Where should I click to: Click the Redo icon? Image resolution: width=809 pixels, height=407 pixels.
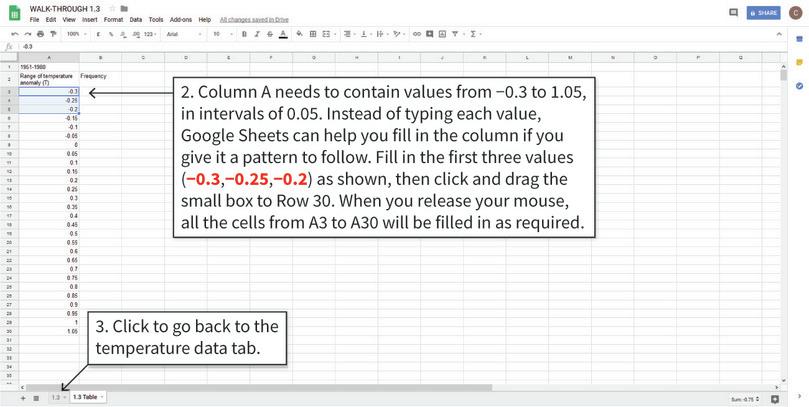27,34
